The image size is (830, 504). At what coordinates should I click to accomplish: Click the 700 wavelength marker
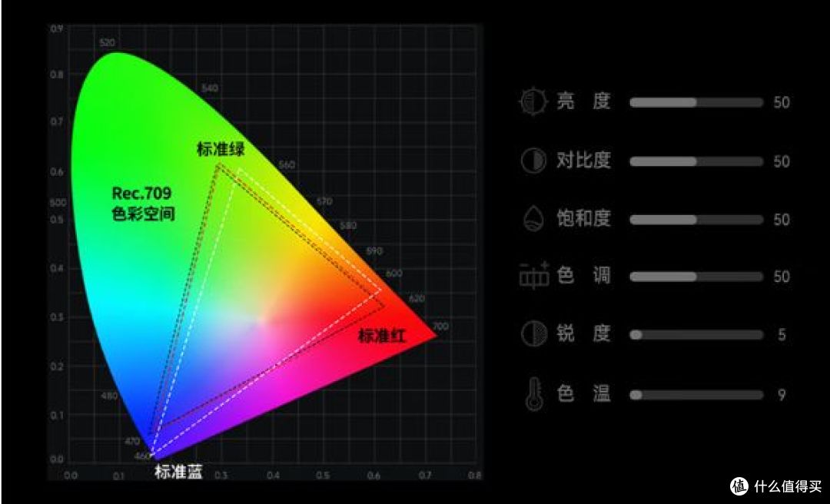point(440,327)
